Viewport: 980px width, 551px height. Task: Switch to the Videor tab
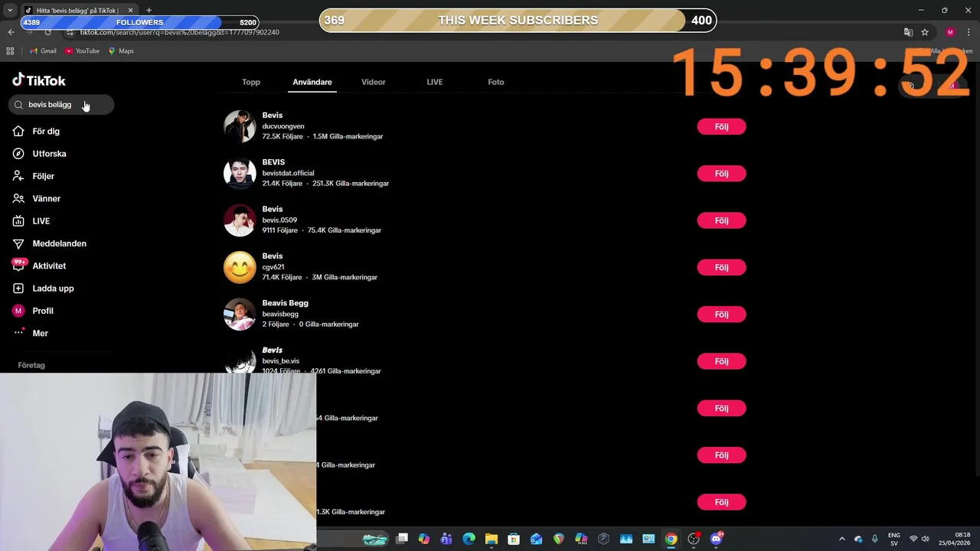coord(374,82)
